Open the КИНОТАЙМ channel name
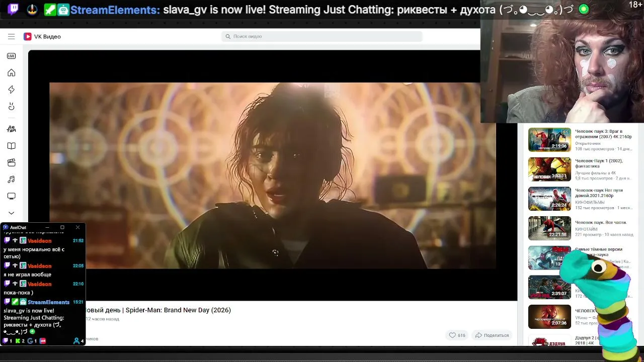 (586, 229)
